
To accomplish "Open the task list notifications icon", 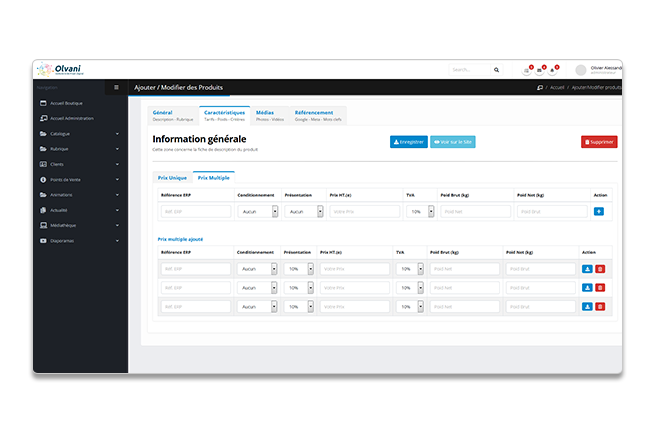I will point(526,71).
